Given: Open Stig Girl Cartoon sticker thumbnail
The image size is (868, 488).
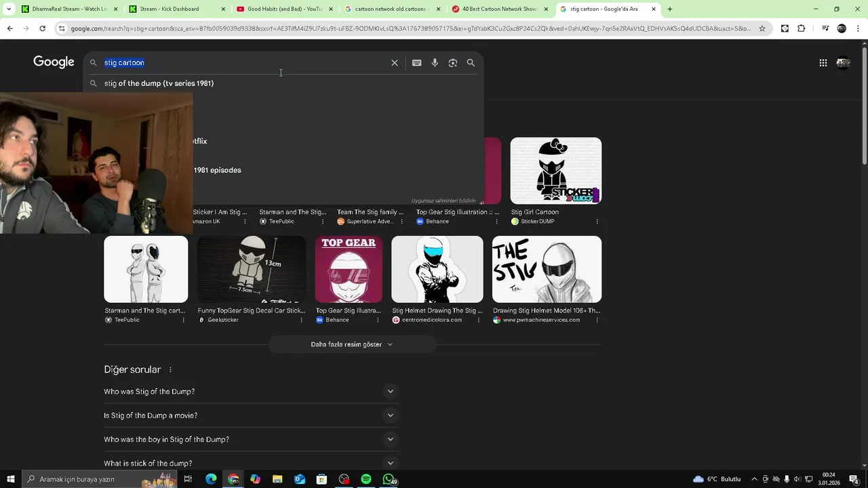Looking at the screenshot, I should click(556, 171).
